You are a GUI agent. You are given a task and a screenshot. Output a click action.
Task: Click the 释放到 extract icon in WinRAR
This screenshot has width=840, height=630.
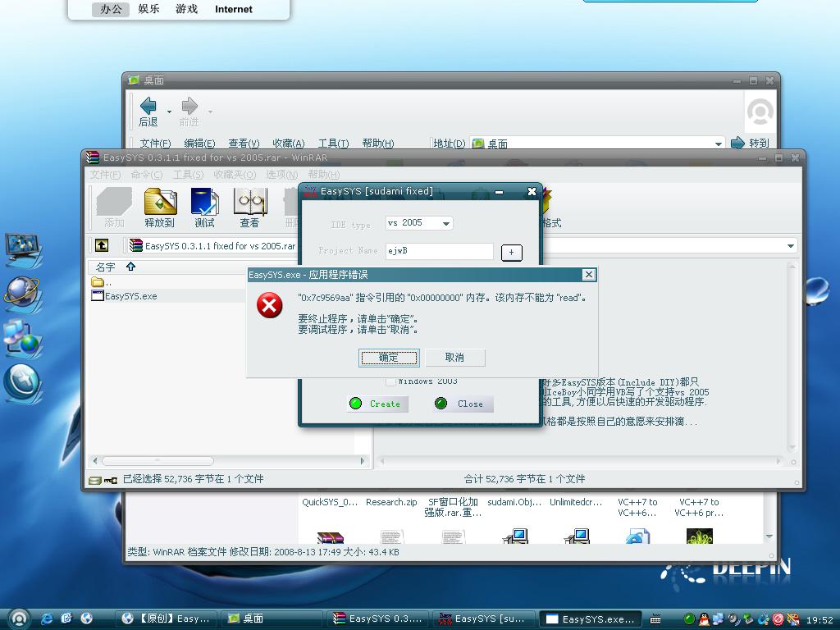coord(160,208)
